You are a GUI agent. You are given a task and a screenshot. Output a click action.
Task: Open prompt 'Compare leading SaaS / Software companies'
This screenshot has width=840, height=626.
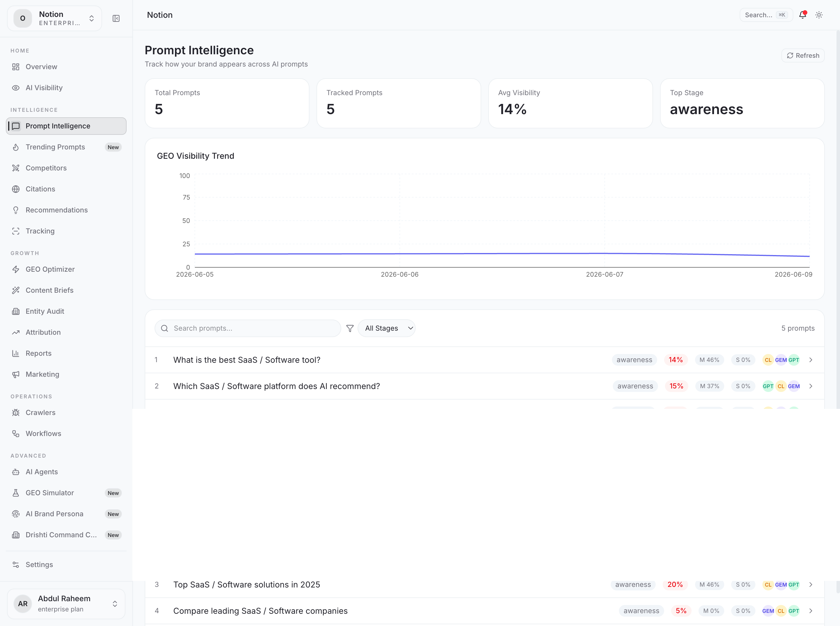click(x=260, y=611)
